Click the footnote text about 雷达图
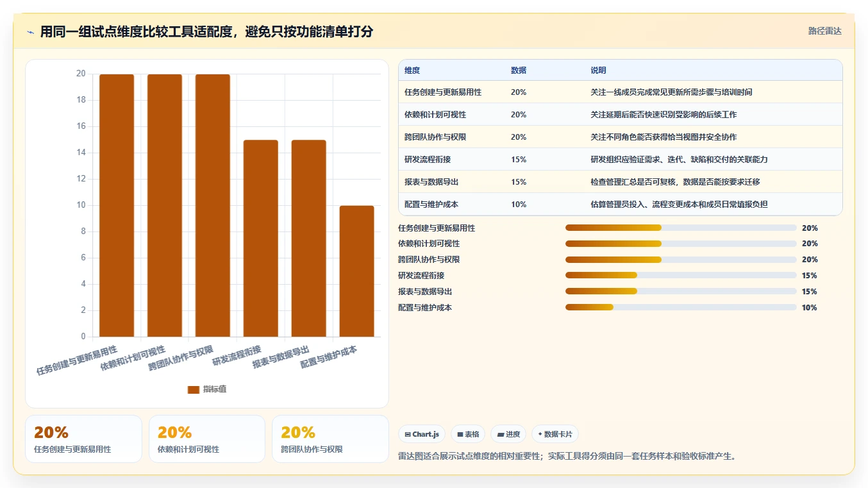868x488 pixels. [x=567, y=457]
